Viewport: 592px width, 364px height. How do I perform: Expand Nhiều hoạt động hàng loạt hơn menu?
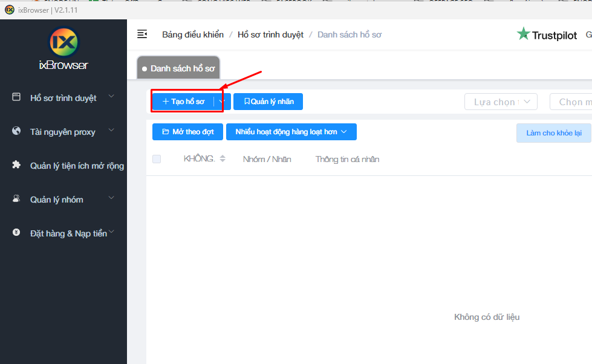[x=291, y=132]
